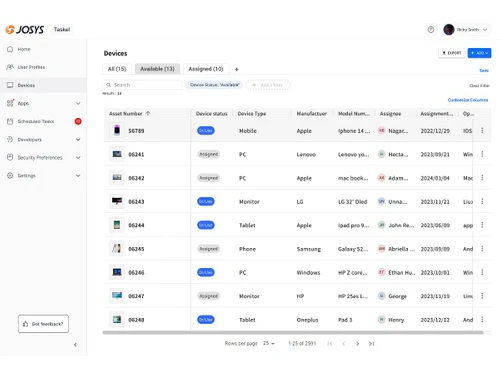Open the help question mark icon
Image resolution: width=500 pixels, height=375 pixels.
[x=431, y=30]
